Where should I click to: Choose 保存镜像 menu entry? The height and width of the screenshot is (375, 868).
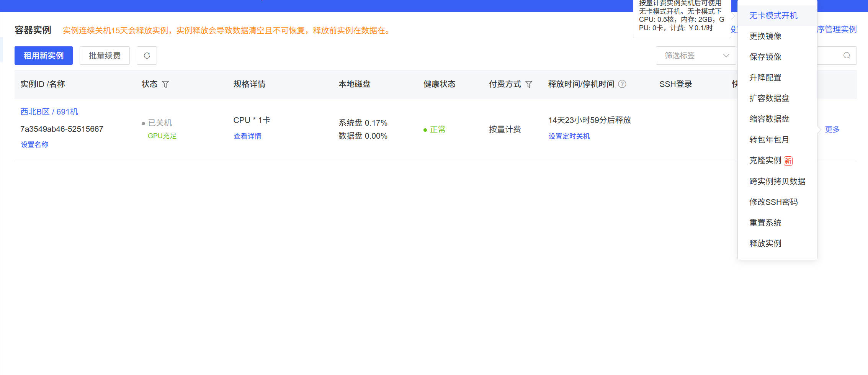point(777,57)
